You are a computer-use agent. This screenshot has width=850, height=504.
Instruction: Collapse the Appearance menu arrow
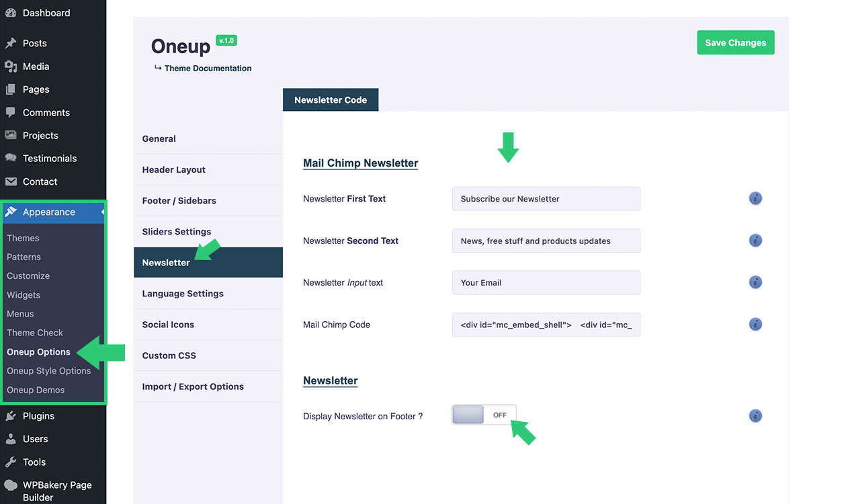click(x=103, y=212)
